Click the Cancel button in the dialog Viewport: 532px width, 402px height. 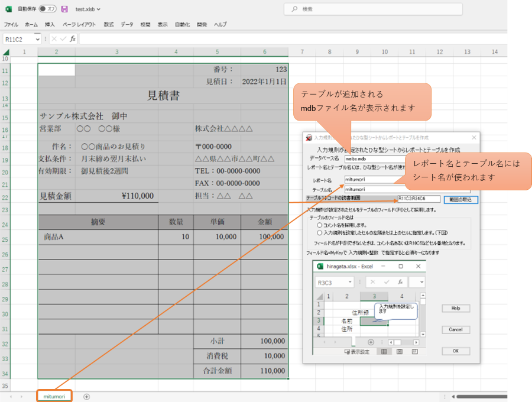coord(456,329)
